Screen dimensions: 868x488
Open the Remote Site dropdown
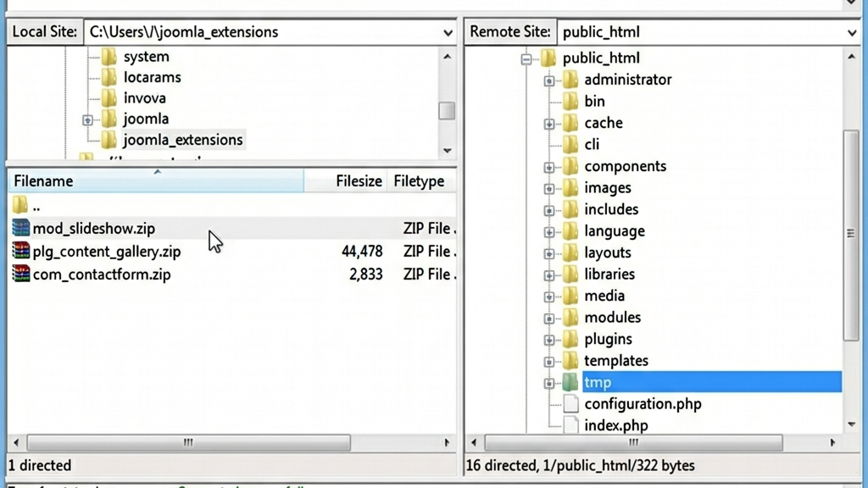853,32
